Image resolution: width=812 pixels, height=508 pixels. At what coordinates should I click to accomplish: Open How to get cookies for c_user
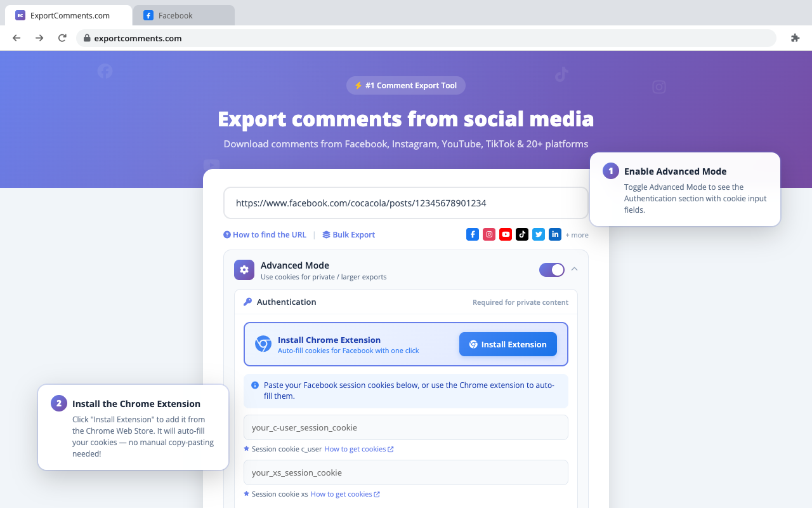[359, 449]
